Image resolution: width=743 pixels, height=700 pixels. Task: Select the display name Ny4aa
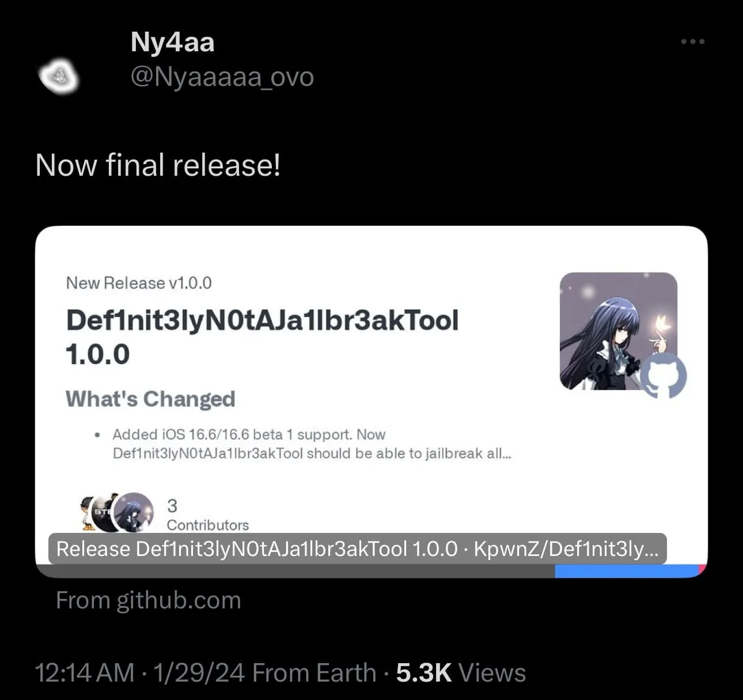171,41
